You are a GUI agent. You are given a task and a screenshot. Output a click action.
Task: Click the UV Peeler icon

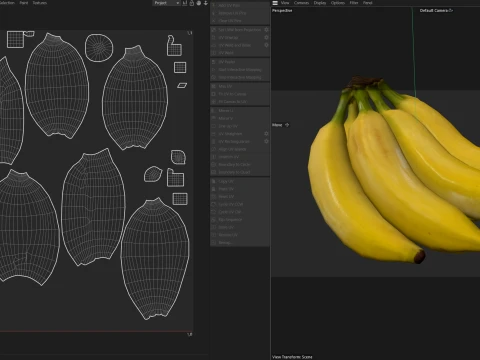(x=214, y=62)
